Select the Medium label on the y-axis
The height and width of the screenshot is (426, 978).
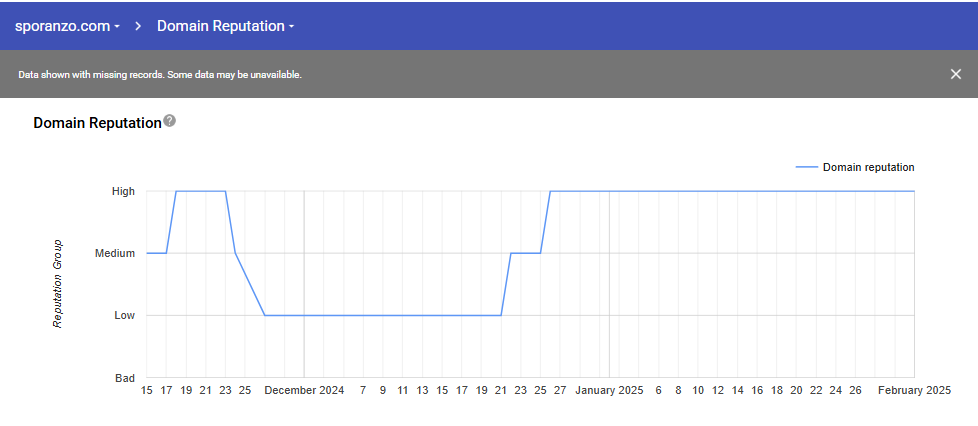click(x=115, y=254)
